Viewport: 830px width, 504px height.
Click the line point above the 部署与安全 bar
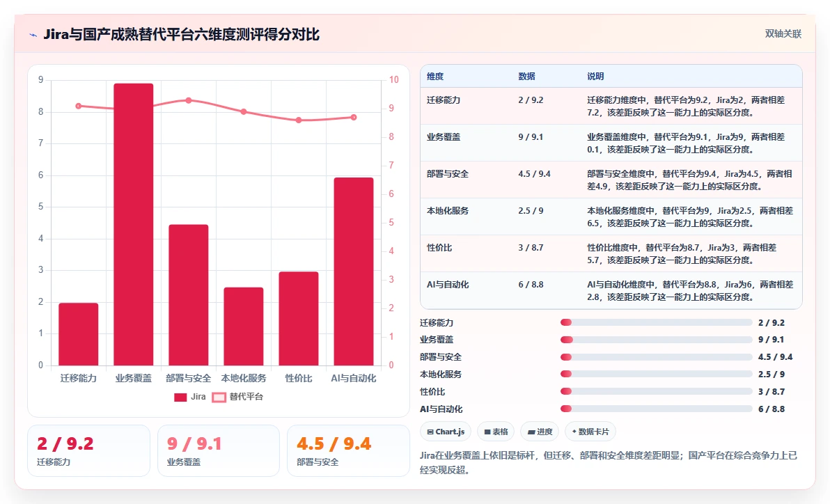189,100
